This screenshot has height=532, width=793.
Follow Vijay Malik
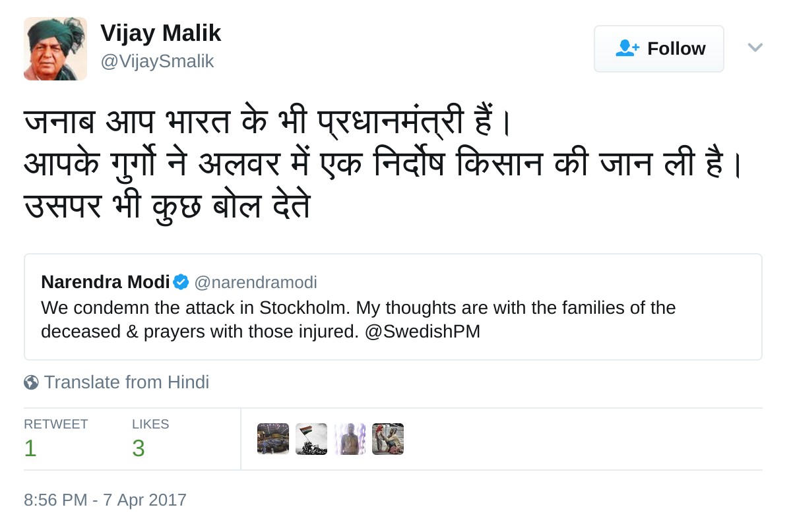click(658, 49)
